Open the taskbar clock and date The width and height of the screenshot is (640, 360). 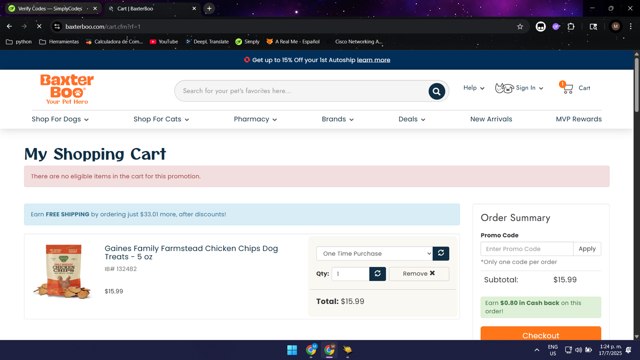tap(610, 350)
